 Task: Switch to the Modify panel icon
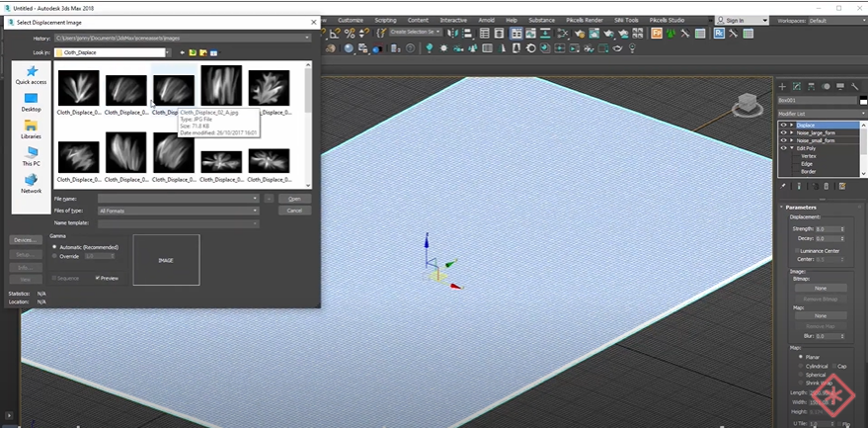[797, 86]
